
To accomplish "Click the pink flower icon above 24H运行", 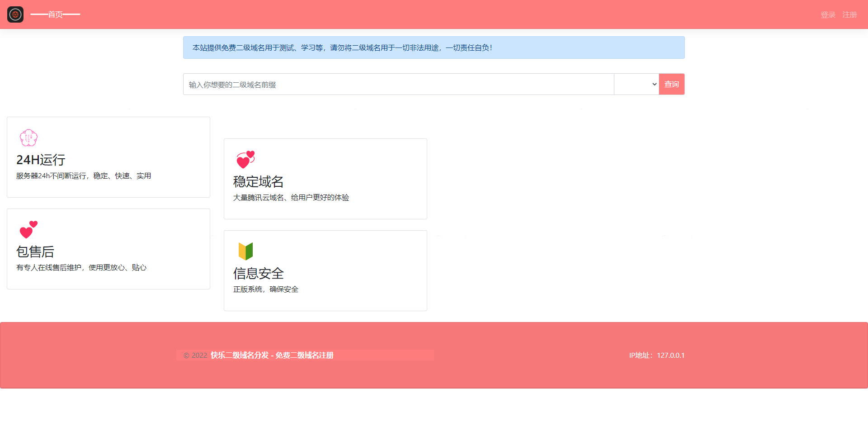I will pyautogui.click(x=28, y=138).
